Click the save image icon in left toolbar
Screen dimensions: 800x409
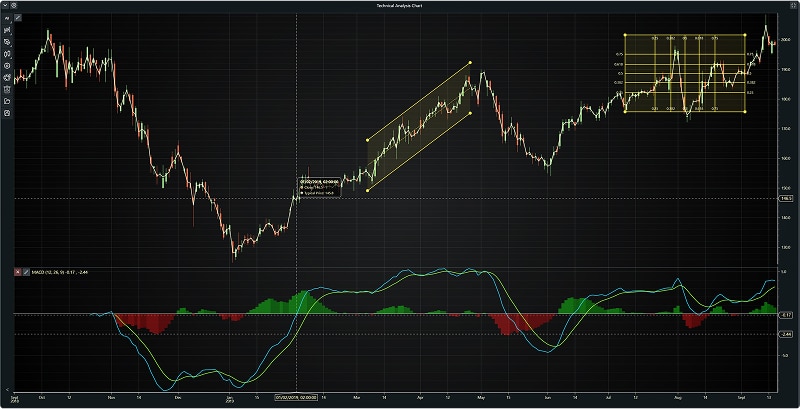tap(7, 112)
